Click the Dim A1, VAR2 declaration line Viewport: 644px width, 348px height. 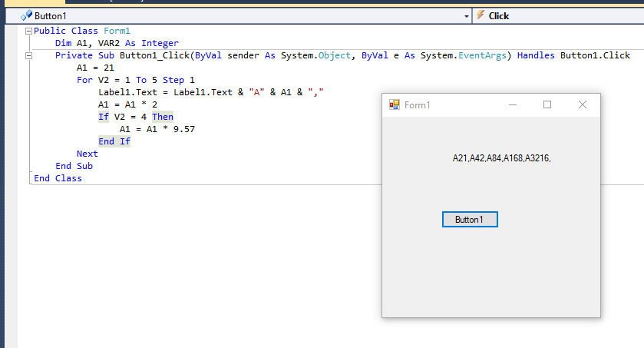point(117,43)
